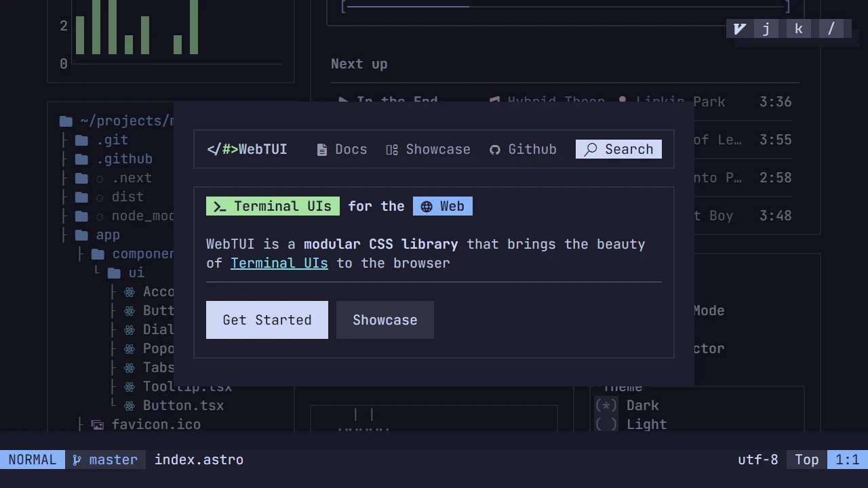Select the Dark theme radio button

[x=606, y=405]
